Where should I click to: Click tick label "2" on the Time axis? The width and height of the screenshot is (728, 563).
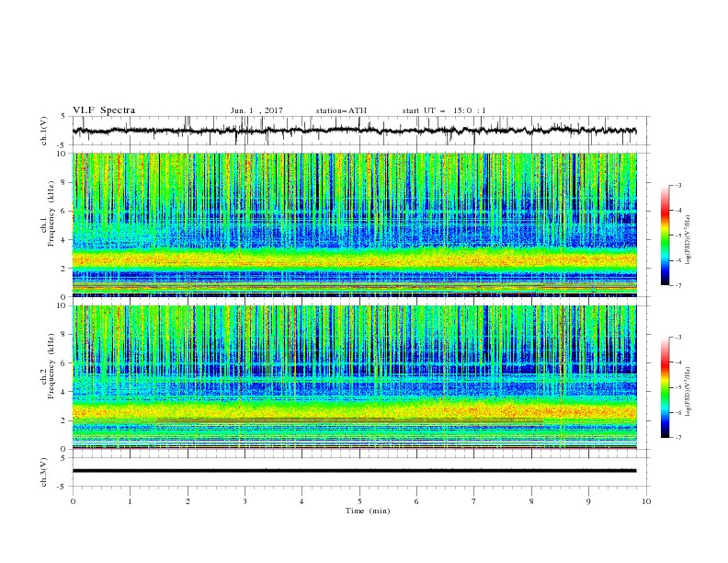[188, 501]
